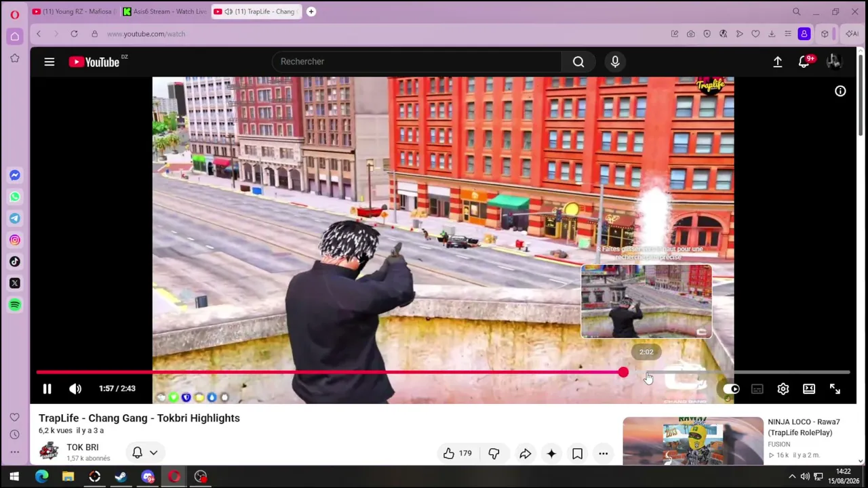Open Opera sidebar heart (pinboards) icon
Viewport: 868px width, 488px height.
coord(14,418)
